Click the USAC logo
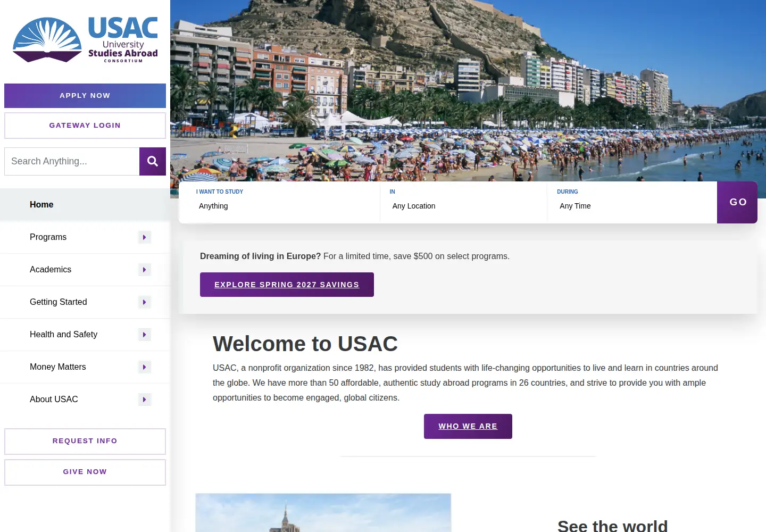This screenshot has height=532, width=766. [85, 40]
